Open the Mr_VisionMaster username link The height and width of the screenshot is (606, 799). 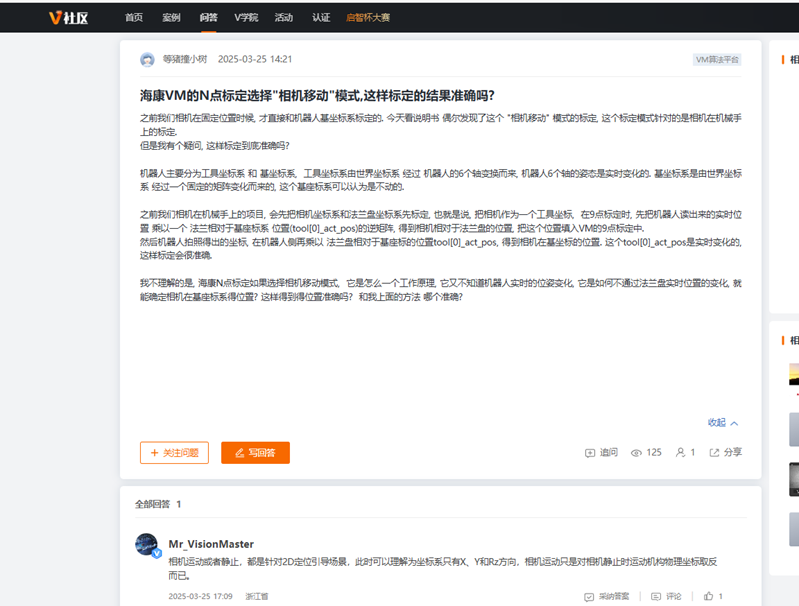coord(211,544)
